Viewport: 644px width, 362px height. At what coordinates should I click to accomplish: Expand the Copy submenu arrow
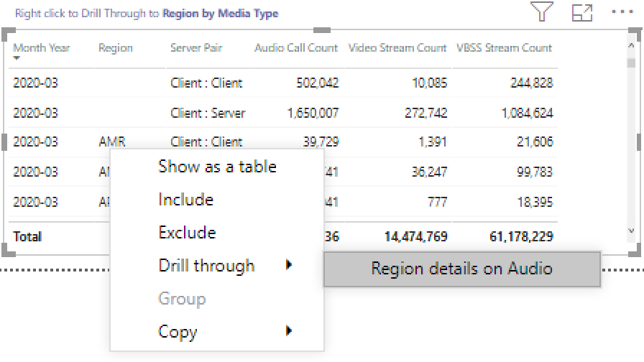pos(289,330)
